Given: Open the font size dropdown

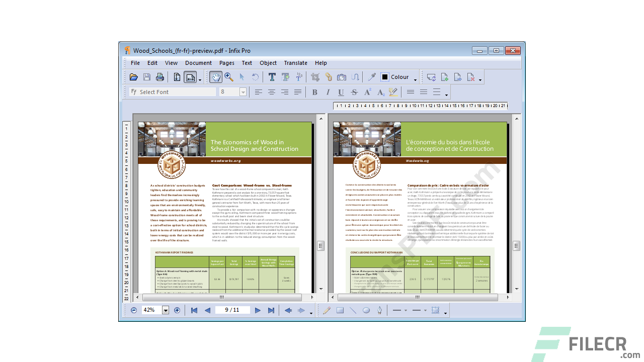Looking at the screenshot, I should pyautogui.click(x=243, y=92).
